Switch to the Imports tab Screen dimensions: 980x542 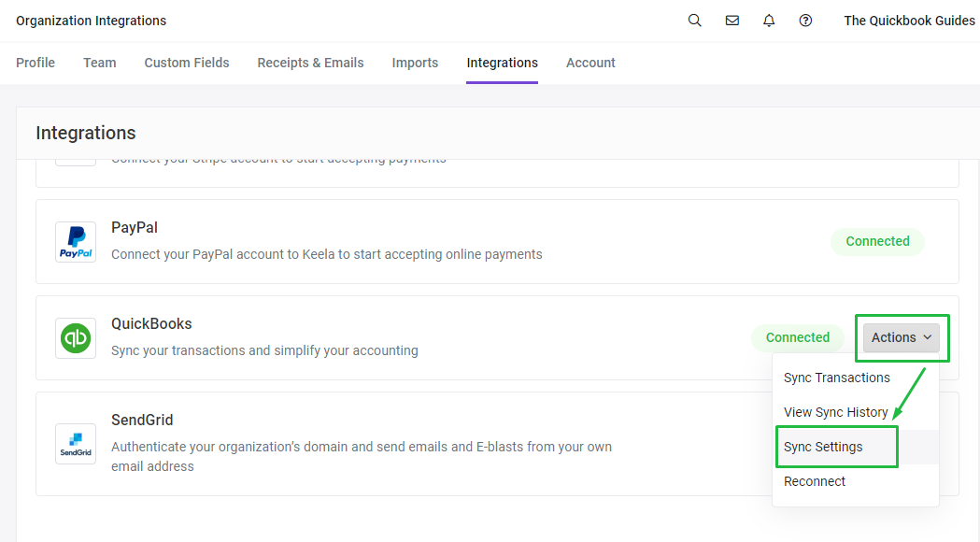(415, 63)
